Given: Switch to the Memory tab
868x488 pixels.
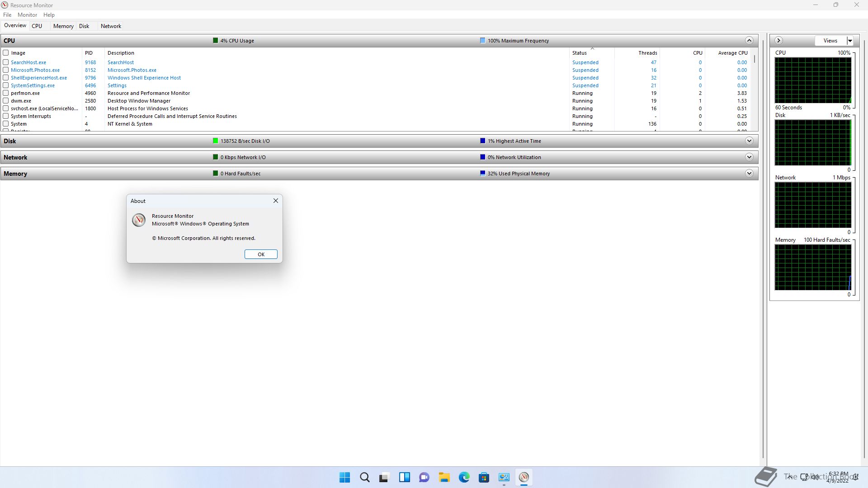Looking at the screenshot, I should (63, 26).
